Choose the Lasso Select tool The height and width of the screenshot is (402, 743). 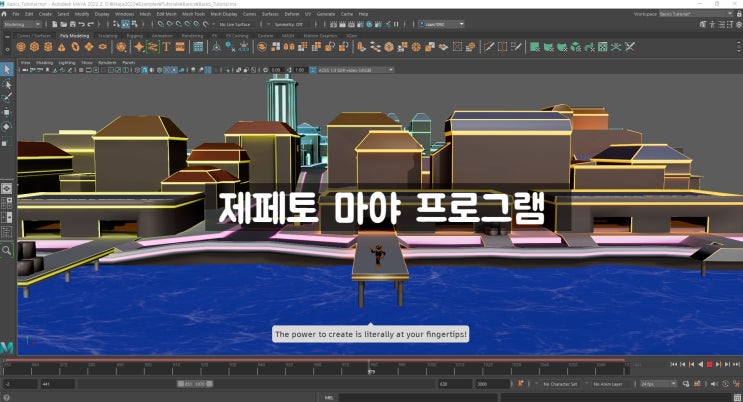7,84
